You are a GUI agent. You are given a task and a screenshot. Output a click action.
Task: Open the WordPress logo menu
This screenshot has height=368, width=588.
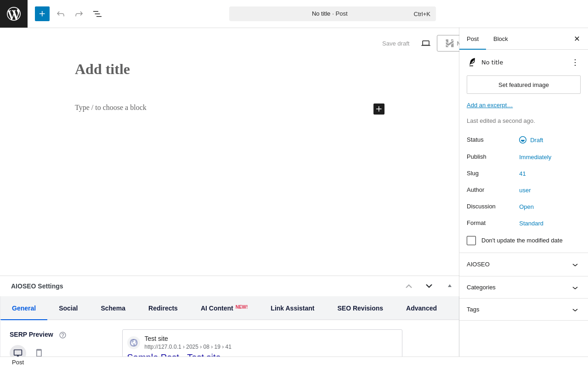(x=14, y=14)
